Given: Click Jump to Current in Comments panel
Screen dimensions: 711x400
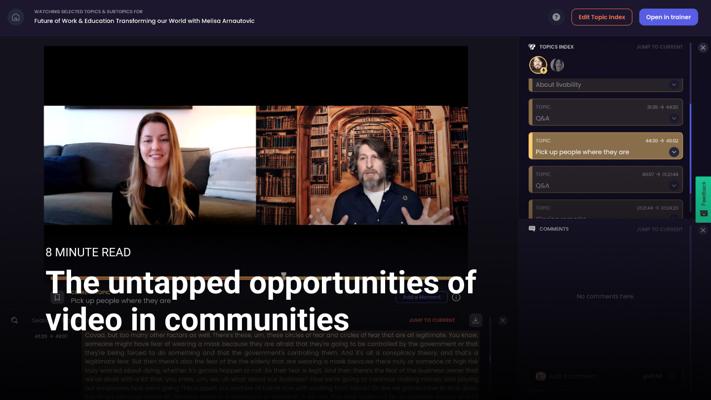Looking at the screenshot, I should pyautogui.click(x=659, y=229).
